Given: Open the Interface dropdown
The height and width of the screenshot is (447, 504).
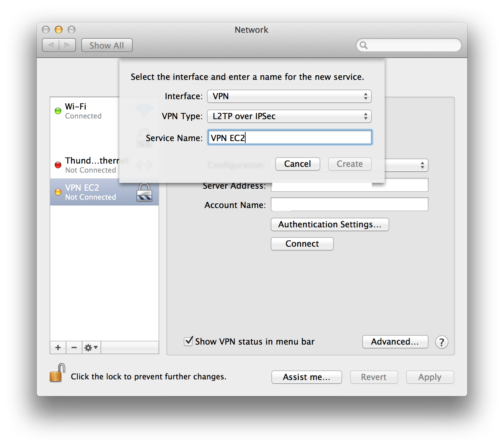Looking at the screenshot, I should coord(289,96).
